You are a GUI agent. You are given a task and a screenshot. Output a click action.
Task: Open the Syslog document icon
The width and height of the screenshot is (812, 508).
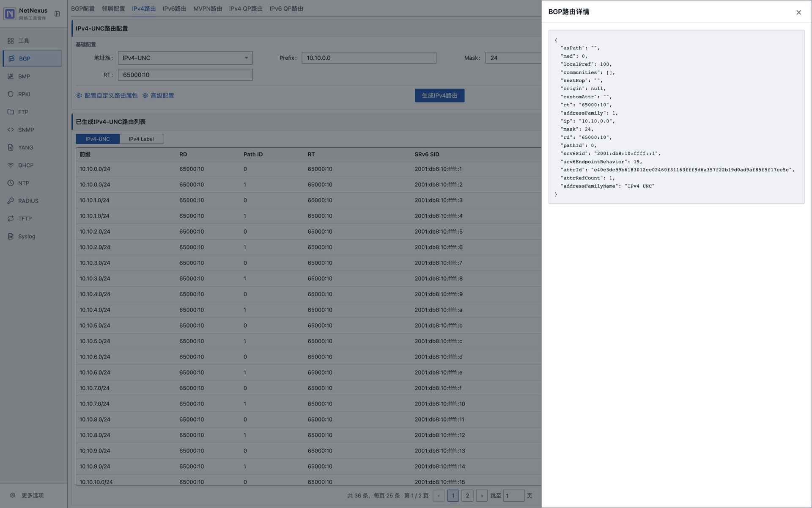pos(11,236)
